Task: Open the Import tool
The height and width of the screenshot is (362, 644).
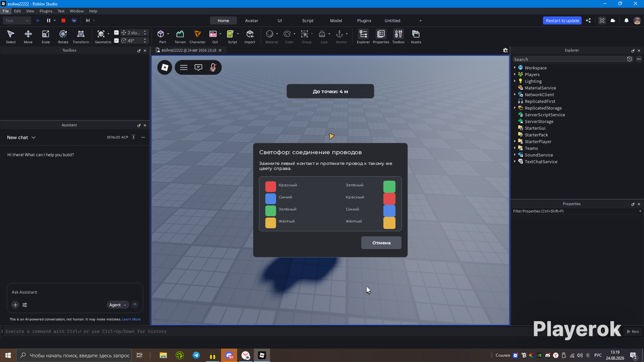Action: point(250,37)
